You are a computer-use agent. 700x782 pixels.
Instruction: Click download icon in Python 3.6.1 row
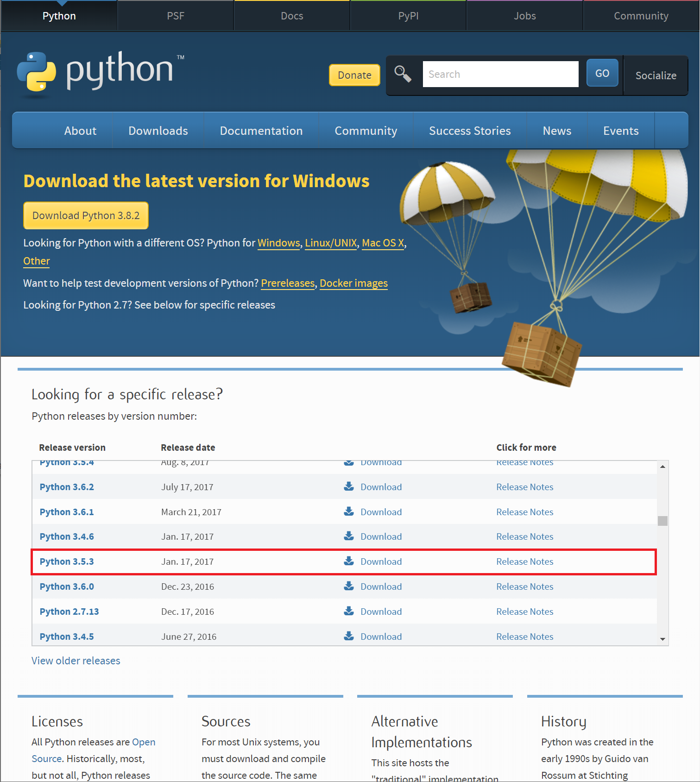click(349, 511)
